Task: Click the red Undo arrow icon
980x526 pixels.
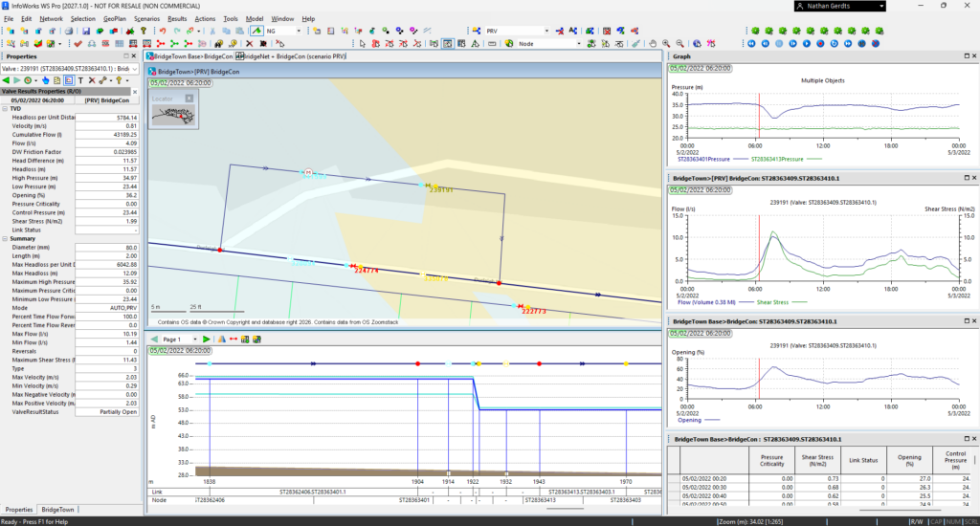Action: [163, 31]
